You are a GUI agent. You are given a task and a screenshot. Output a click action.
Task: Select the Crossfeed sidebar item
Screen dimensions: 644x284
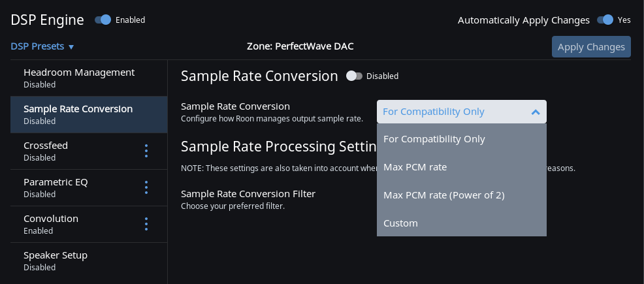[46, 151]
